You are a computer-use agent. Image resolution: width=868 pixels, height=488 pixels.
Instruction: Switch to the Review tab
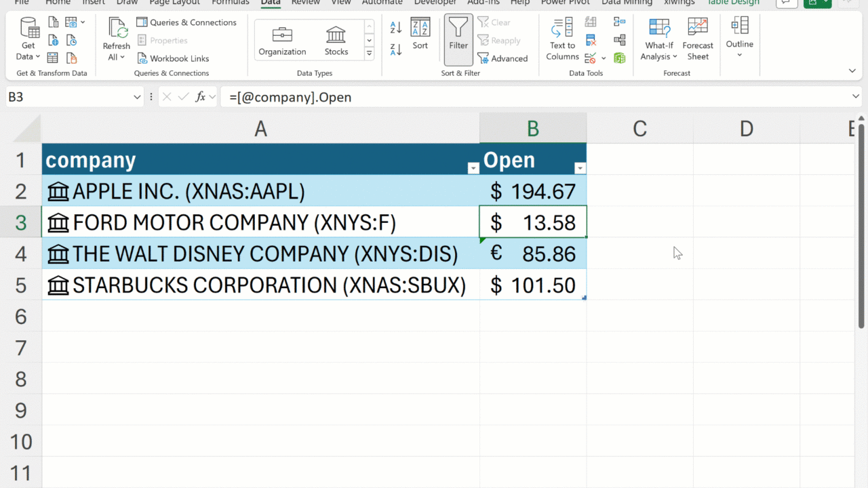coord(305,3)
